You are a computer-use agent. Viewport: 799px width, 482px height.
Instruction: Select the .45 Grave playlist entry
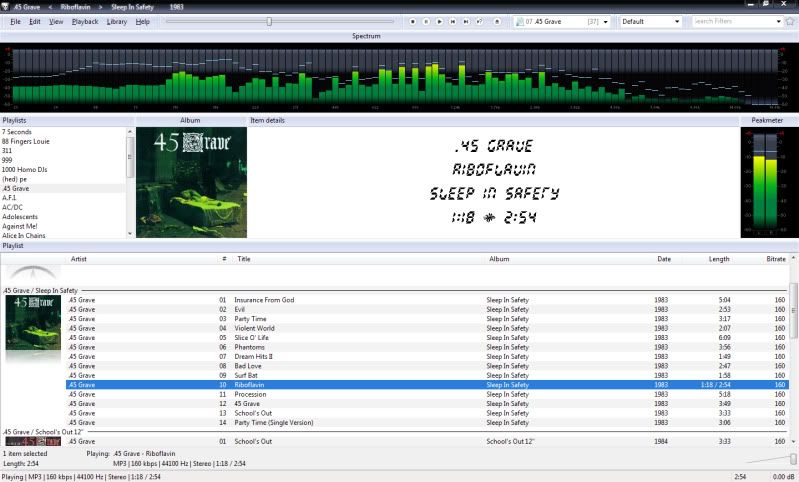tap(62, 189)
